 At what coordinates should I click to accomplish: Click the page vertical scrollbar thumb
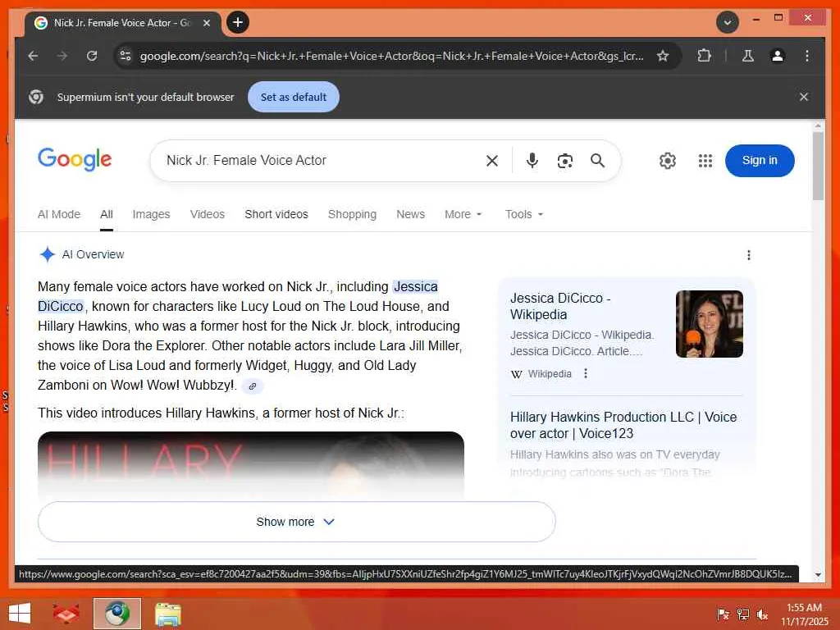(x=818, y=166)
